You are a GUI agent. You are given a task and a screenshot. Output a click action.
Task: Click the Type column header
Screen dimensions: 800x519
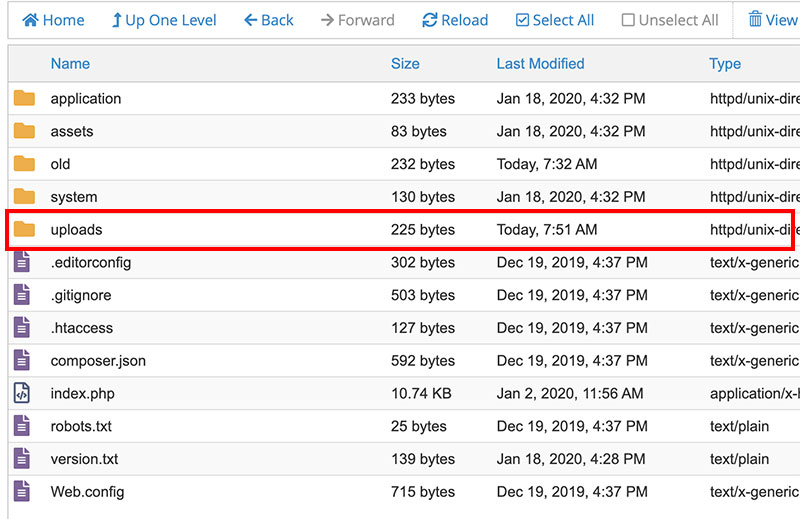[725, 64]
